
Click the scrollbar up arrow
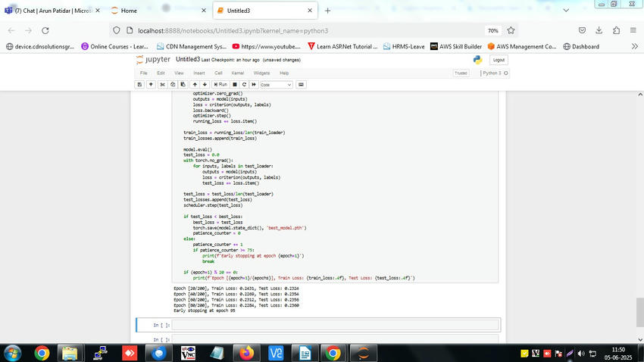click(640, 95)
